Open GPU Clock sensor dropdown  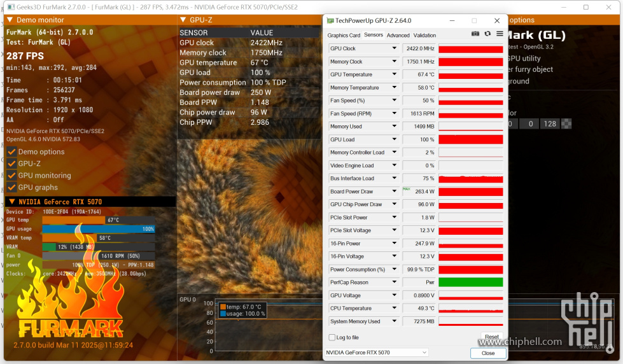394,48
